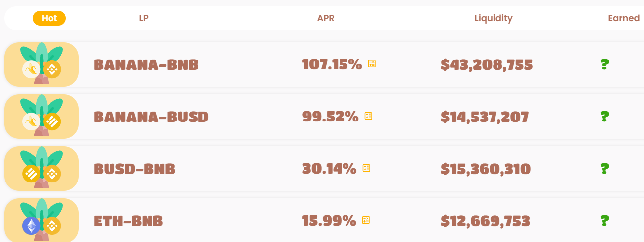The image size is (644, 242).
Task: Click the $43,208,755 liquidity value
Action: pos(487,65)
